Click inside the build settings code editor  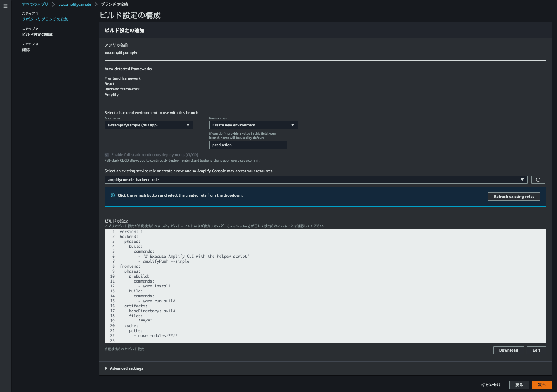pos(331,285)
